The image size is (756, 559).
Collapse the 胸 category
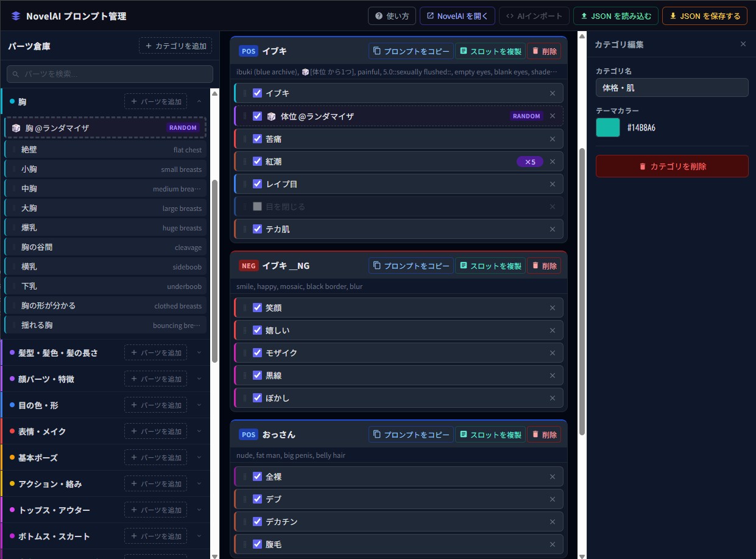199,101
